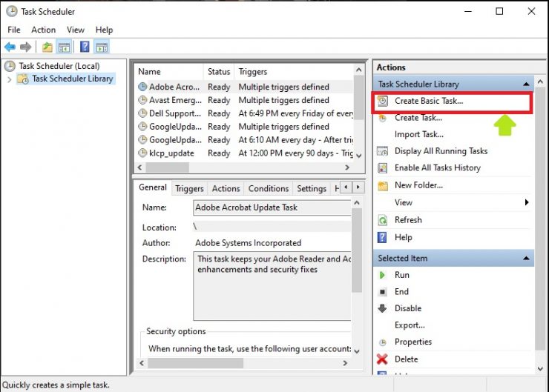This screenshot has width=549, height=392.
Task: Click 'At 6:49 PM every Friday' trigger cell
Action: click(295, 113)
